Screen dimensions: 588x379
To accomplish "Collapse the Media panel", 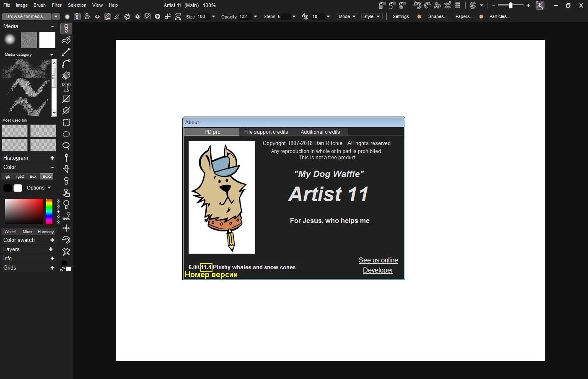I will click(52, 26).
